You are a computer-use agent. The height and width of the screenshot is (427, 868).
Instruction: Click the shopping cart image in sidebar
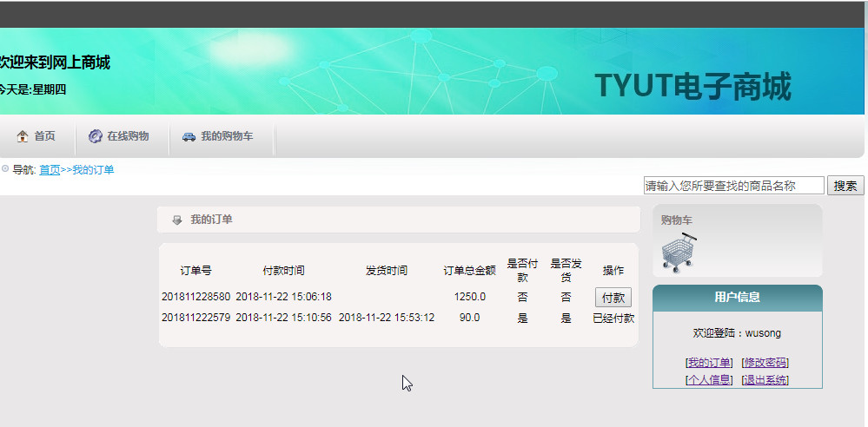tap(679, 253)
